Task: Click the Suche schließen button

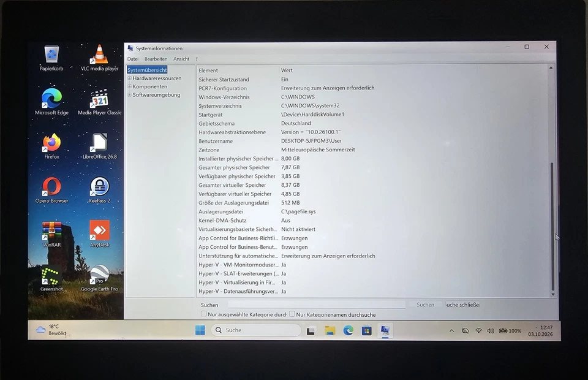Action: pos(463,305)
